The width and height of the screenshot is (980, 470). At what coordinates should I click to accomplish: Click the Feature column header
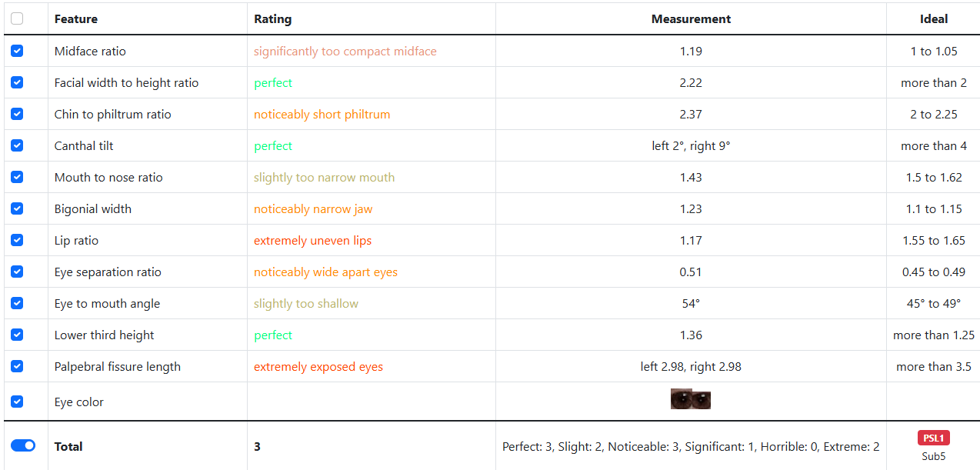click(76, 19)
